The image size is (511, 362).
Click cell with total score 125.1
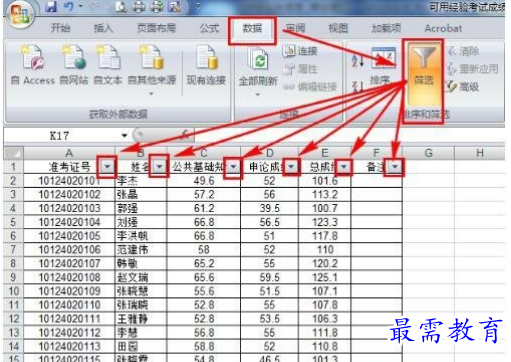pos(325,277)
